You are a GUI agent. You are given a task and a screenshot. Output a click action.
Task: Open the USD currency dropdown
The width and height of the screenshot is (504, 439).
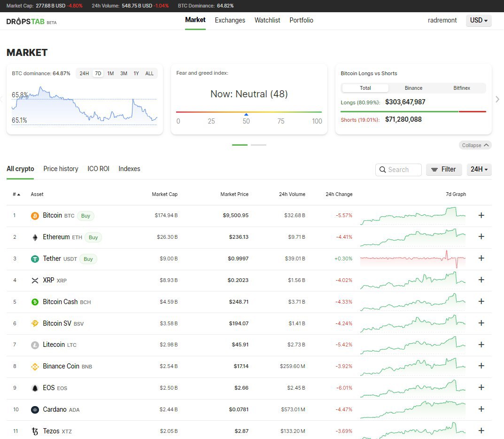pos(479,20)
